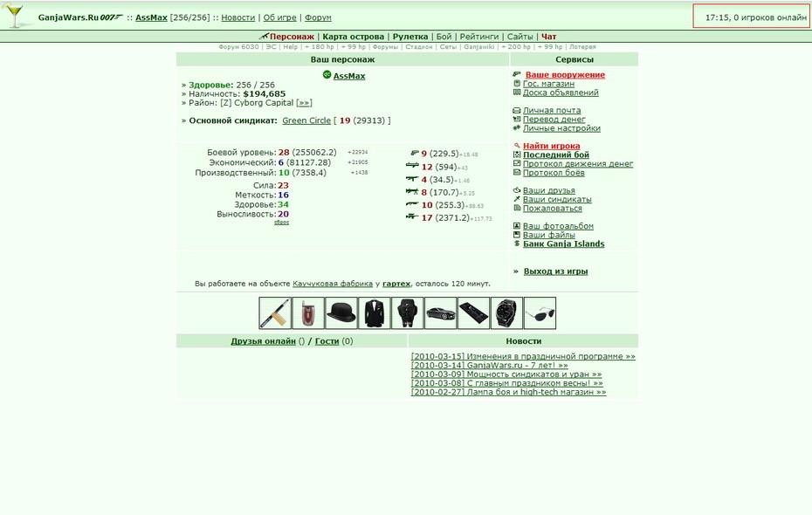
Task: Open the Гости link
Action: [x=327, y=341]
